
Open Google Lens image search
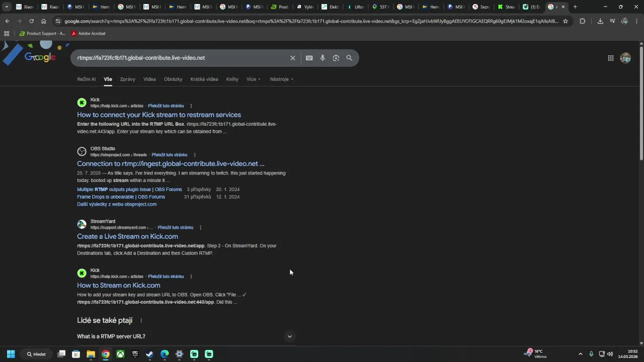tap(336, 58)
